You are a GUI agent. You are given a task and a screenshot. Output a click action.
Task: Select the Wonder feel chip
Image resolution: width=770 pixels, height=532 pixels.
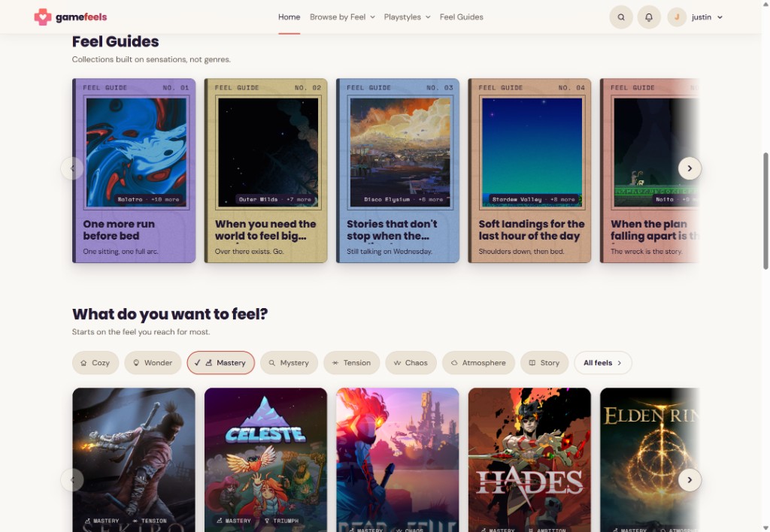coord(153,363)
